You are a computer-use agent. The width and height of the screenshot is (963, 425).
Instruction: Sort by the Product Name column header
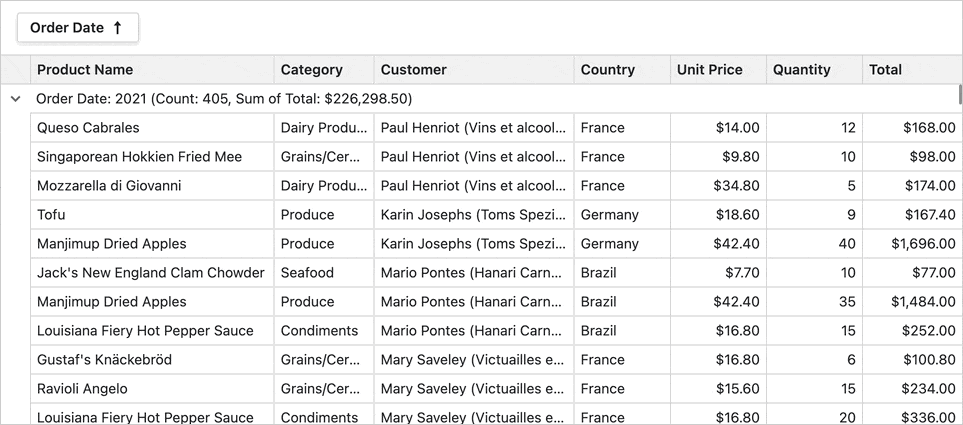pyautogui.click(x=85, y=70)
